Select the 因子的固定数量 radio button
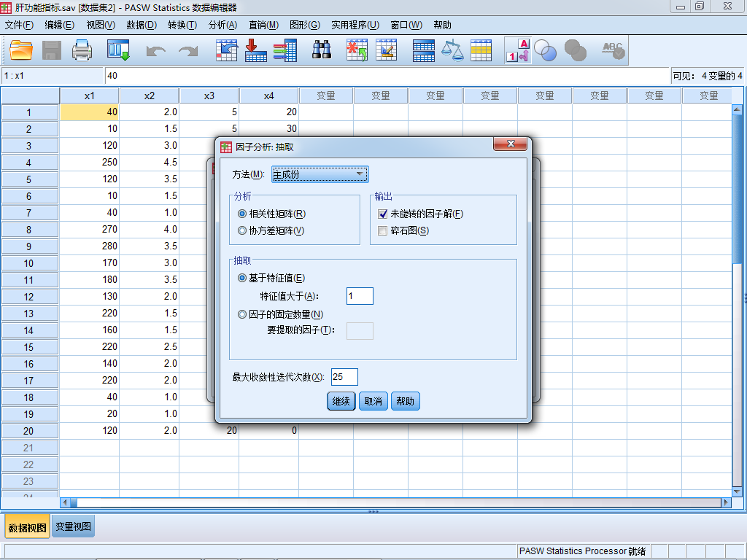The image size is (747, 560). (x=242, y=314)
